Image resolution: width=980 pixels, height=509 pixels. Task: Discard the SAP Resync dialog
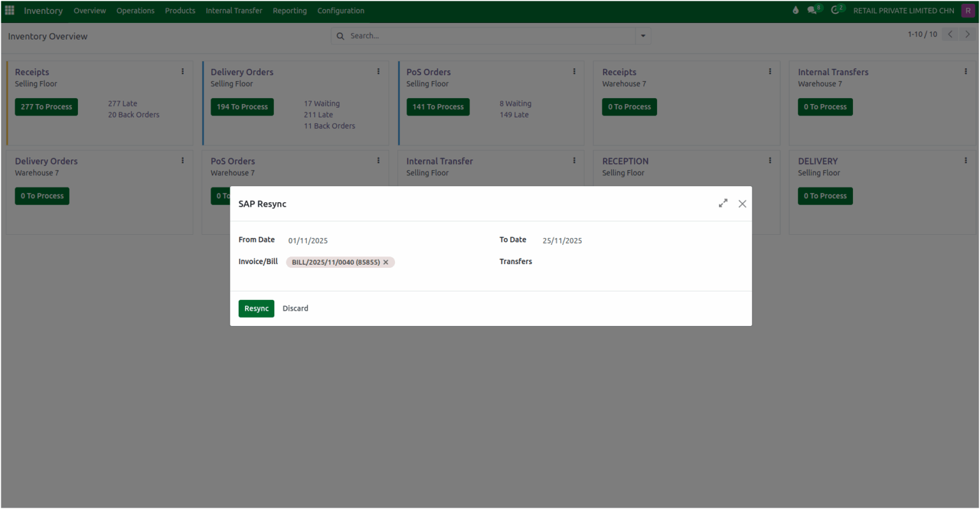(295, 309)
